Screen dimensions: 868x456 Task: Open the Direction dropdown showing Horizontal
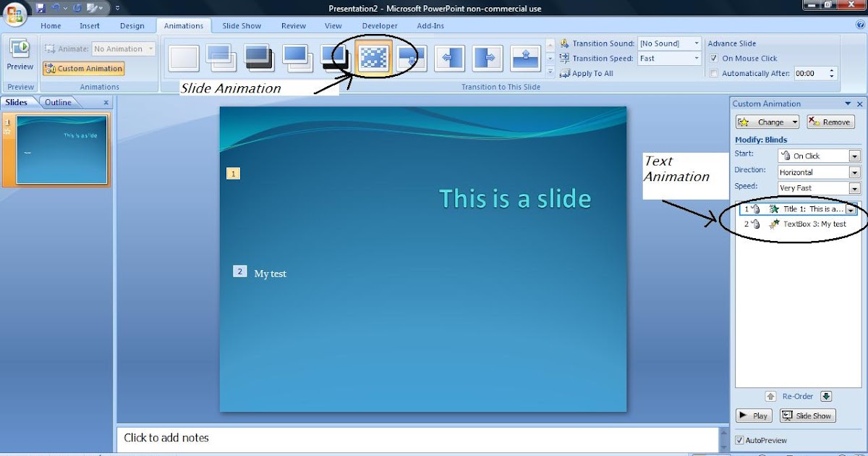point(854,172)
